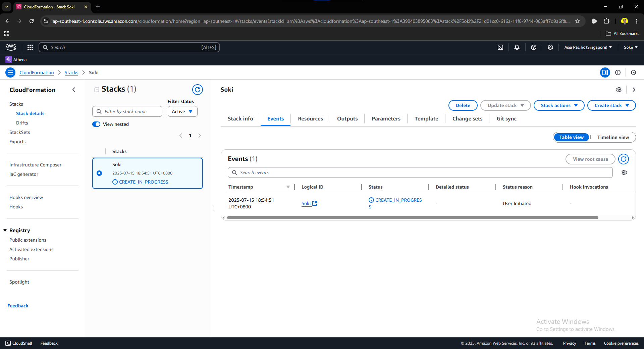Open the blue Feedback link in sidebar
The image size is (644, 349).
pyautogui.click(x=18, y=306)
